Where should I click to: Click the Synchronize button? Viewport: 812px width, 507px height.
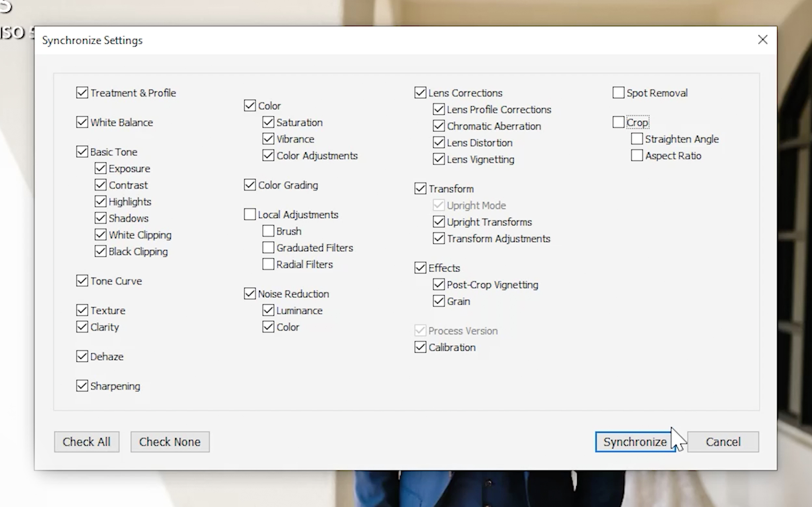pos(635,442)
